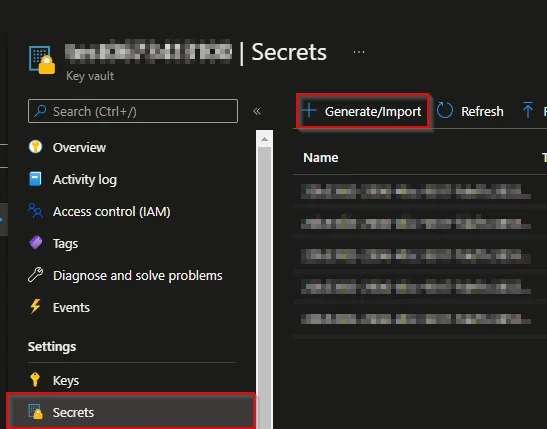Select Secrets in sidebar
This screenshot has width=547, height=429.
(x=131, y=412)
